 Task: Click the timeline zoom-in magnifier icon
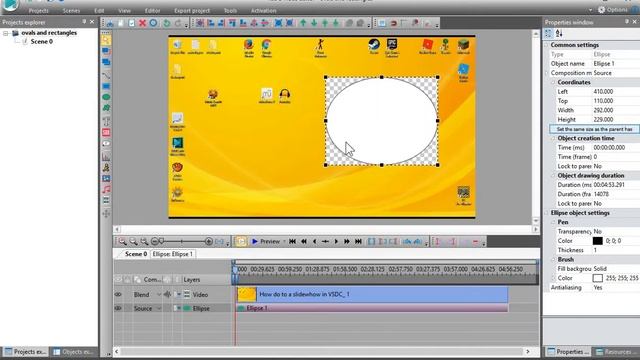coord(122,242)
